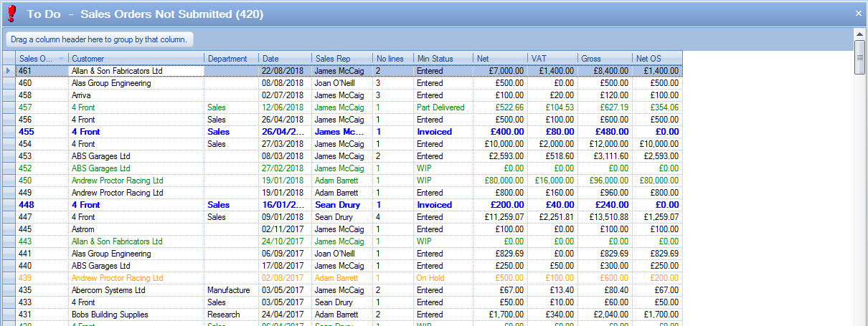Click the Date column header
The image size is (868, 326).
(x=285, y=59)
